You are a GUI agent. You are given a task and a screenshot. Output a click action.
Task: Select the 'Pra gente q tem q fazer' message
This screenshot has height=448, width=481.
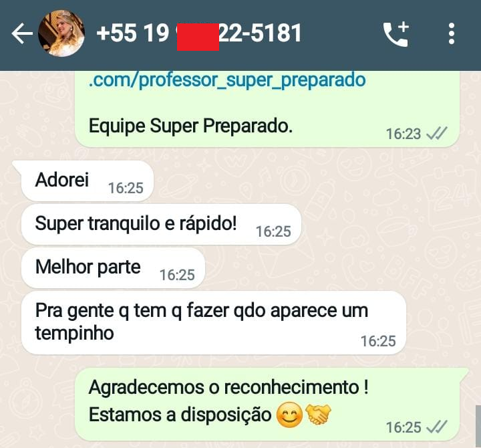(214, 323)
